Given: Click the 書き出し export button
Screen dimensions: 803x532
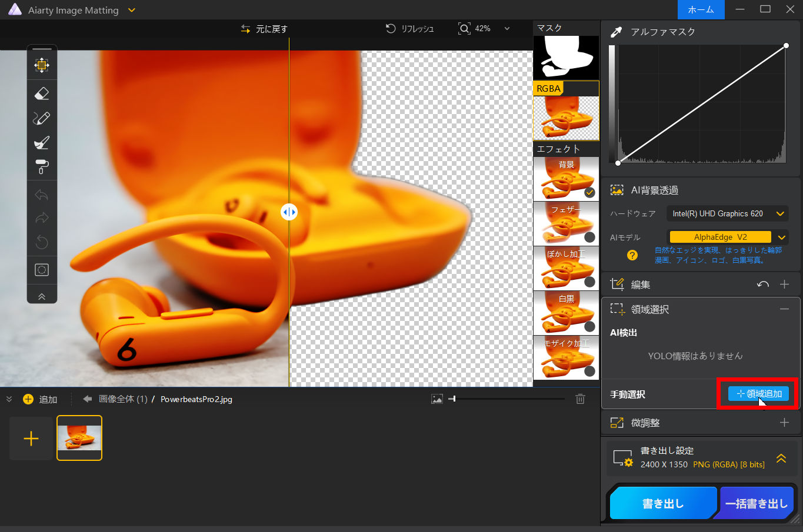Looking at the screenshot, I should 662,504.
